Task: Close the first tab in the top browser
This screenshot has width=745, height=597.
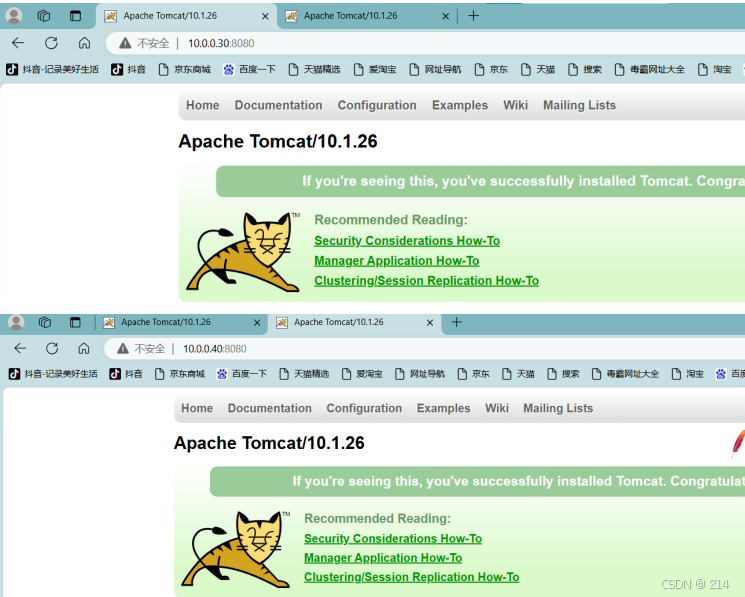Action: pos(265,16)
